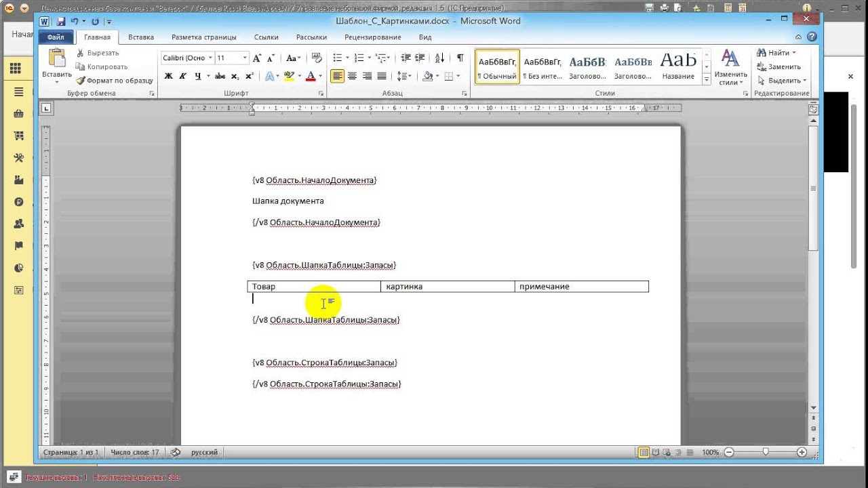Click the Shrink Font icon
This screenshot has width=868, height=488.
(x=271, y=58)
